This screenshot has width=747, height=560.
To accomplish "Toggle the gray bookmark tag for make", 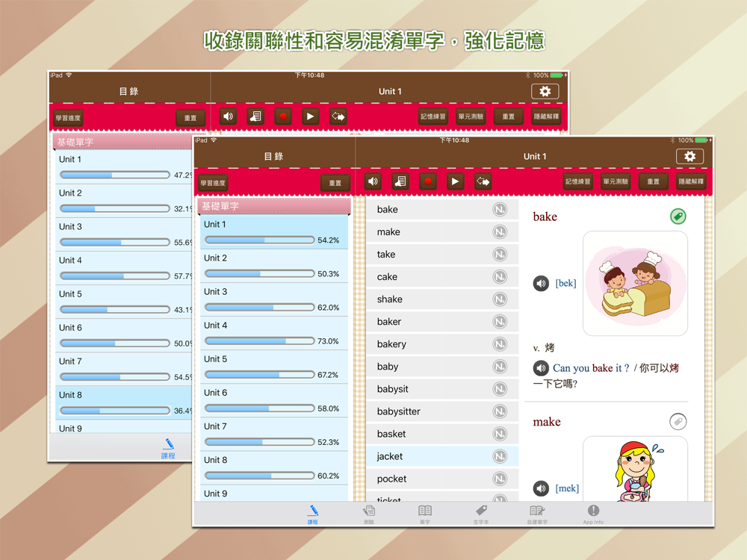I will 678,421.
